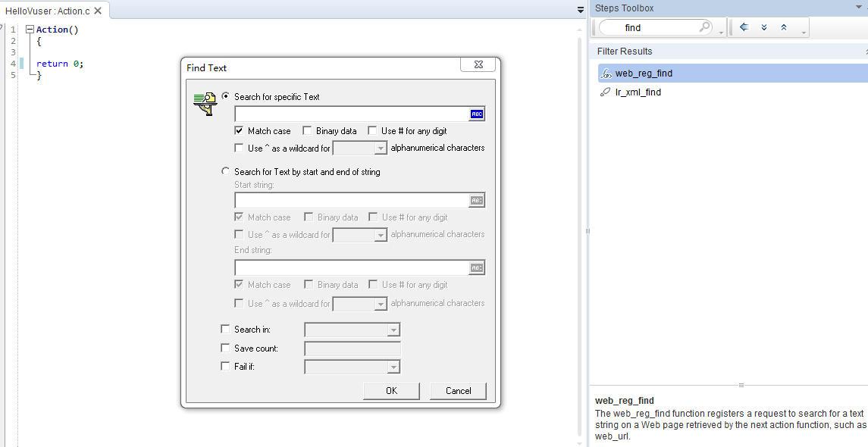Viewport: 868px width, 447px height.
Task: Click OK in the Find Text dialog
Action: [391, 391]
